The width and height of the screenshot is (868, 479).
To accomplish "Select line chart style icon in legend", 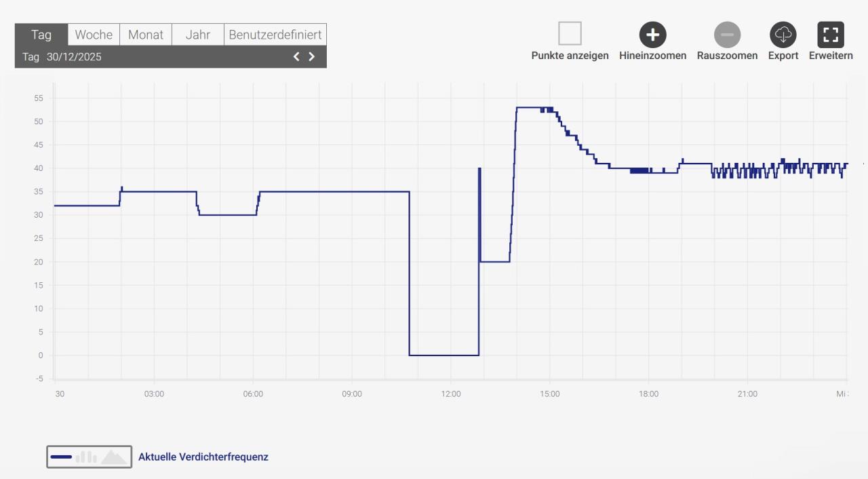I will click(x=61, y=457).
